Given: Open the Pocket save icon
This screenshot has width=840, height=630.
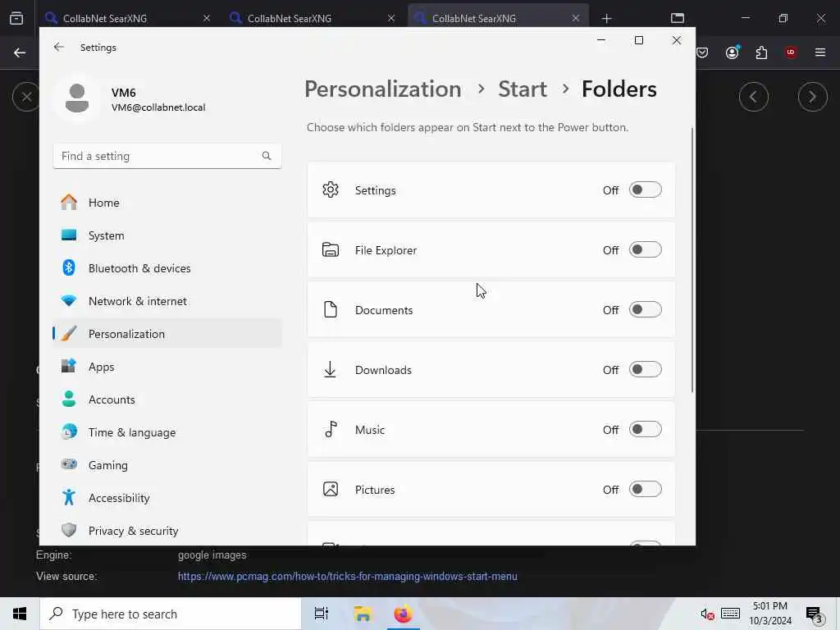Looking at the screenshot, I should [702, 52].
